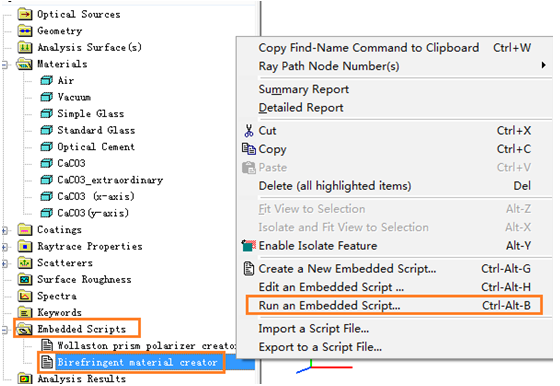Choose Run an Embedded Script menu entry

(394, 305)
